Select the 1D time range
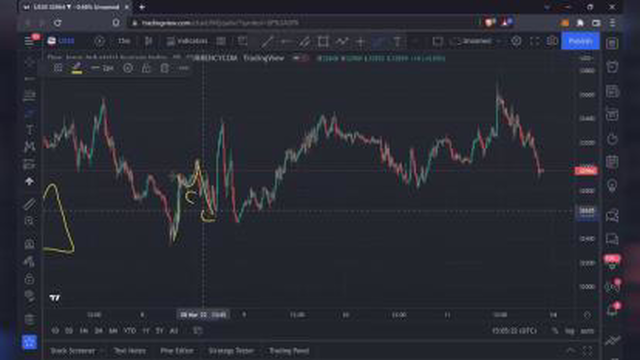 point(56,331)
